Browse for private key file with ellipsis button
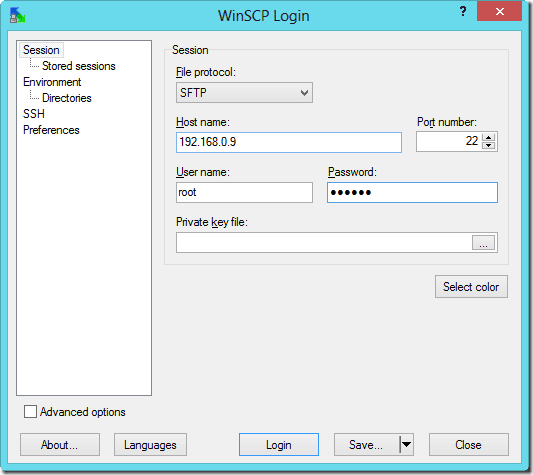533x475 pixels. [x=483, y=242]
